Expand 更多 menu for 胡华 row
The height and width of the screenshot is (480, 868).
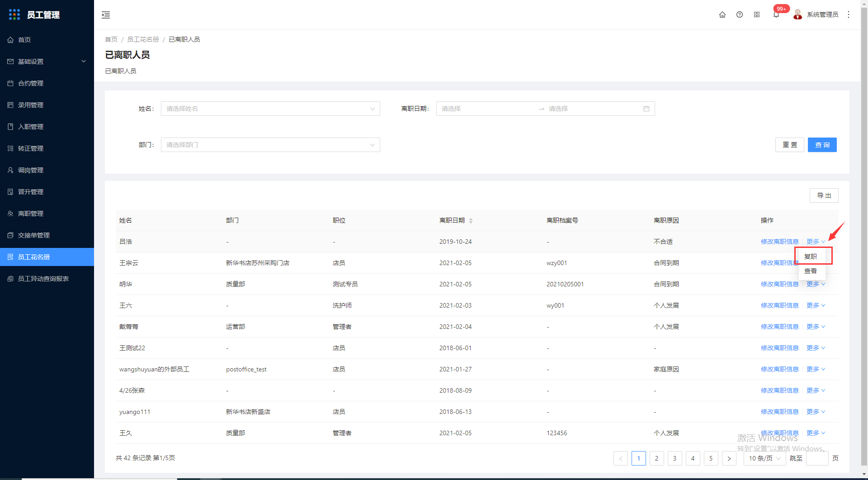(x=816, y=284)
